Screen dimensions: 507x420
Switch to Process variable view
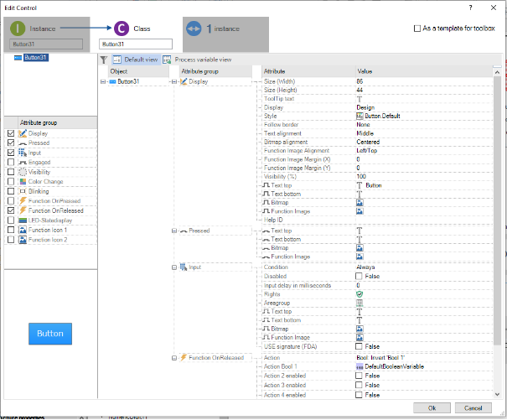197,60
